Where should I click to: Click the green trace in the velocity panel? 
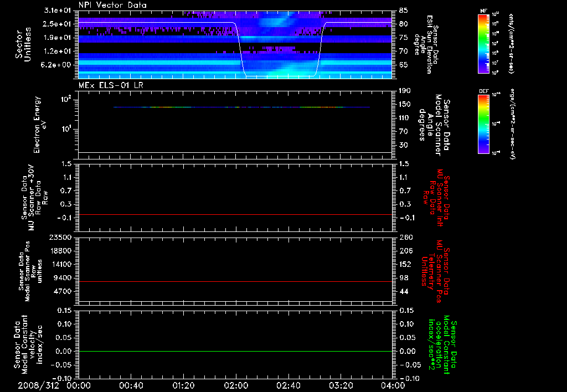(x=235, y=351)
